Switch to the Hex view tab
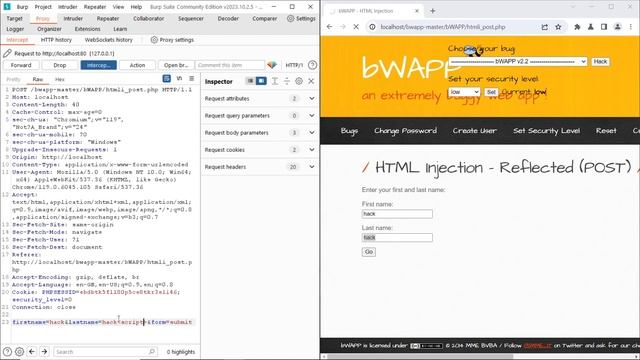The width and height of the screenshot is (640, 360). [60, 79]
